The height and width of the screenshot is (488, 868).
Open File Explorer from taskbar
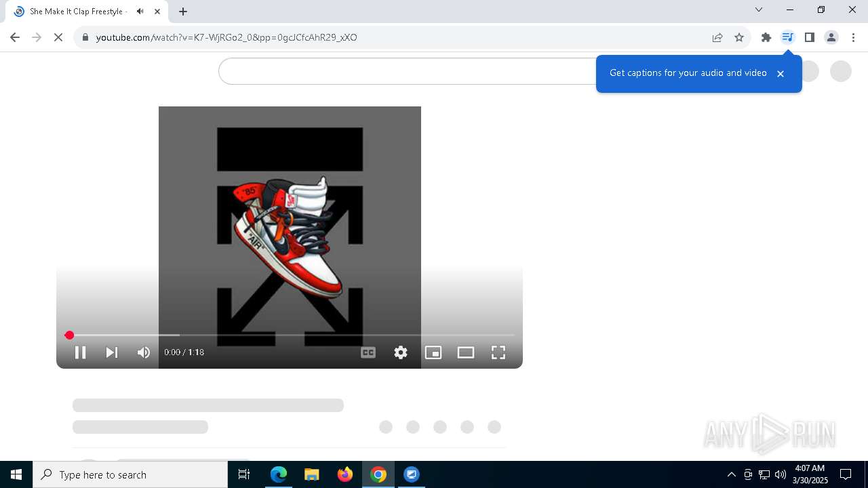[x=312, y=474]
